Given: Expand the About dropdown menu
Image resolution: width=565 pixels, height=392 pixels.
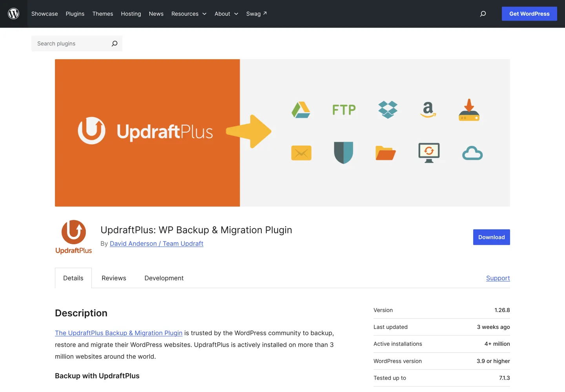Looking at the screenshot, I should 226,14.
